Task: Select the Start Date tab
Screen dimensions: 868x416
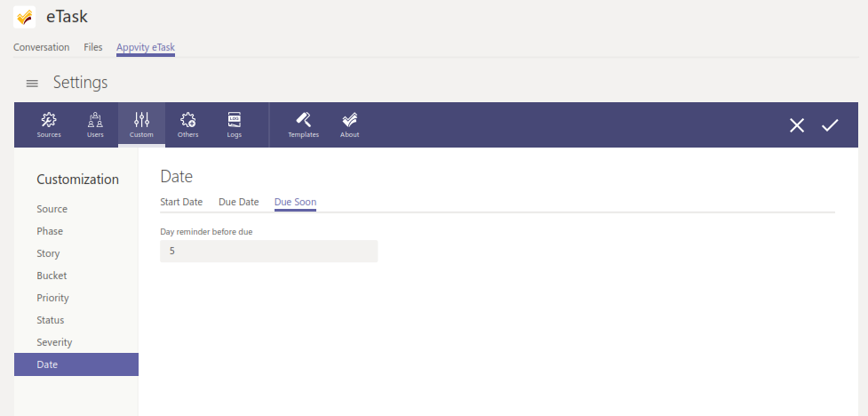Action: click(x=181, y=202)
